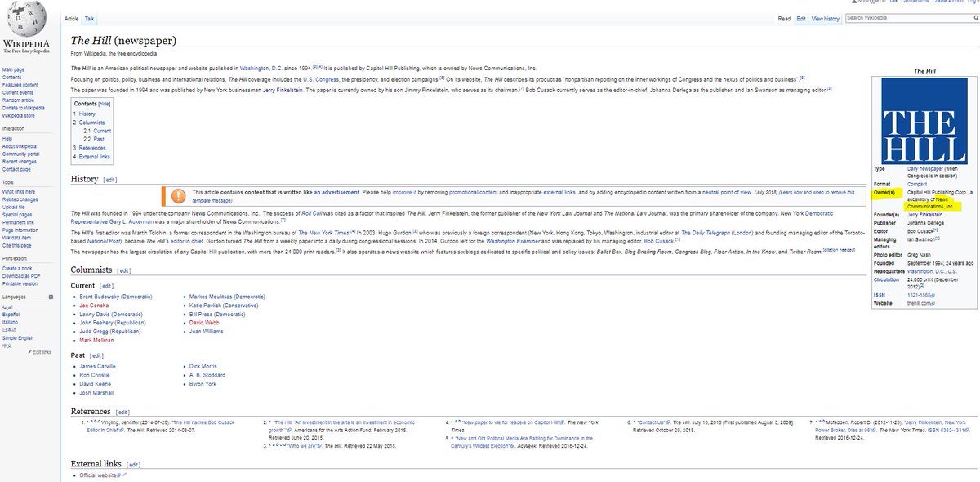Click edit link beside Columnists heading
The width and height of the screenshot is (980, 482).
(126, 269)
